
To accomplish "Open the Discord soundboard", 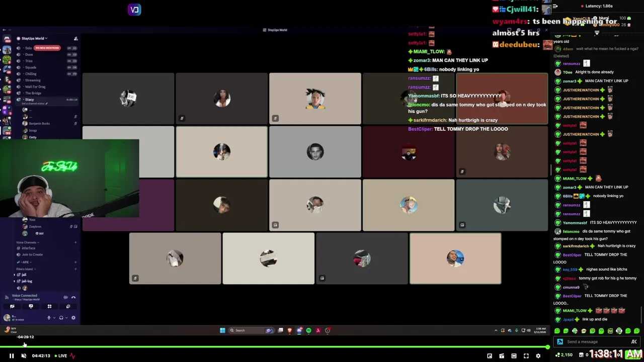I will 68,307.
